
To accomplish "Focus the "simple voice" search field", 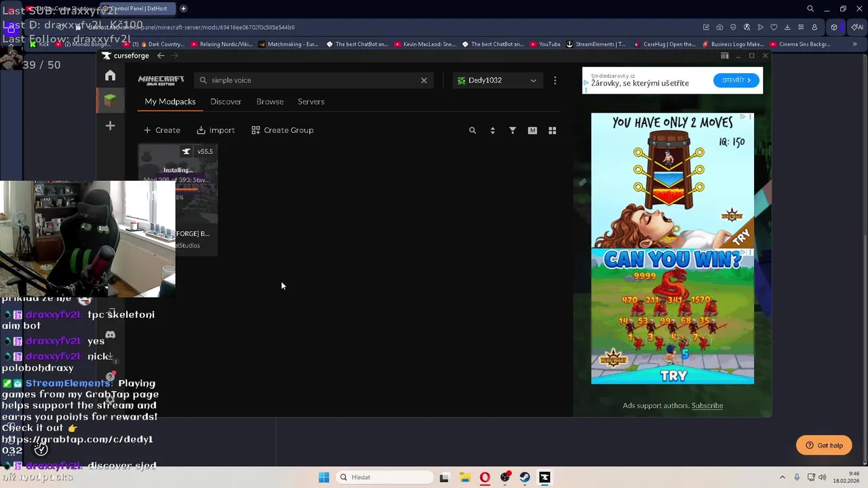I will point(313,80).
